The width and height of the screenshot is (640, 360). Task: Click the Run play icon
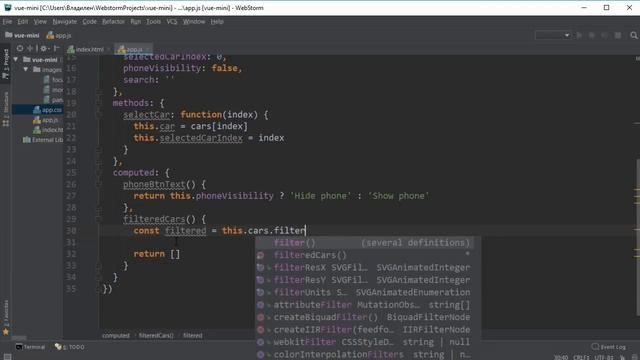[579, 36]
